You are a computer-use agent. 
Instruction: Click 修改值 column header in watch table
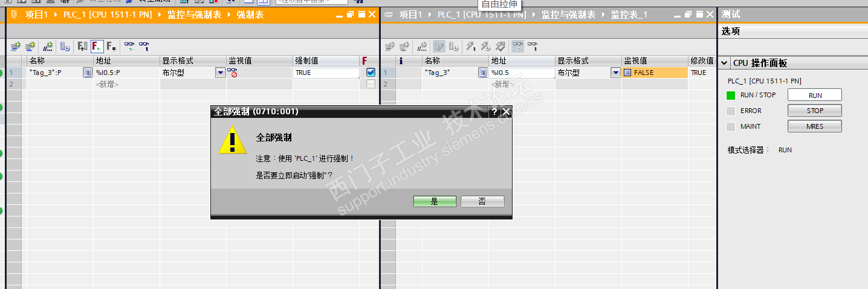[702, 60]
